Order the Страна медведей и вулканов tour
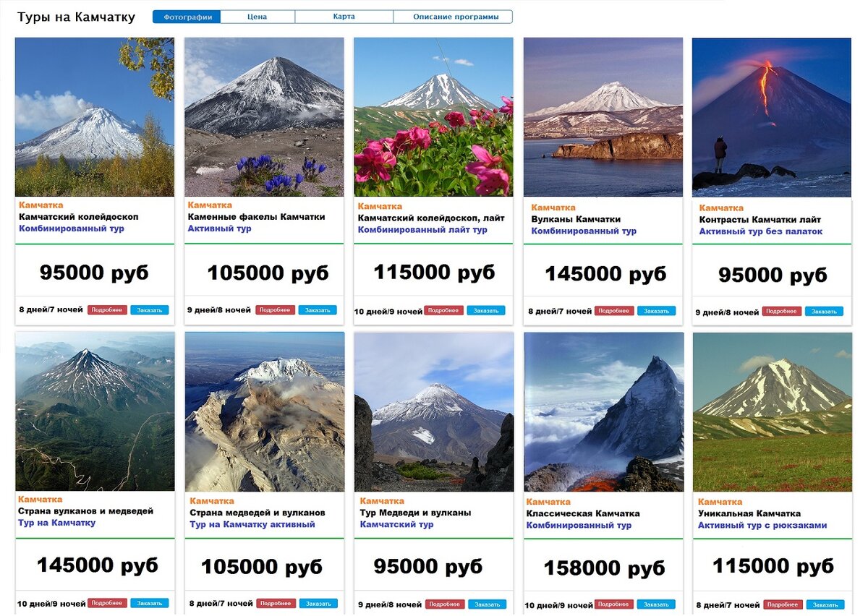868x616 pixels. [318, 604]
